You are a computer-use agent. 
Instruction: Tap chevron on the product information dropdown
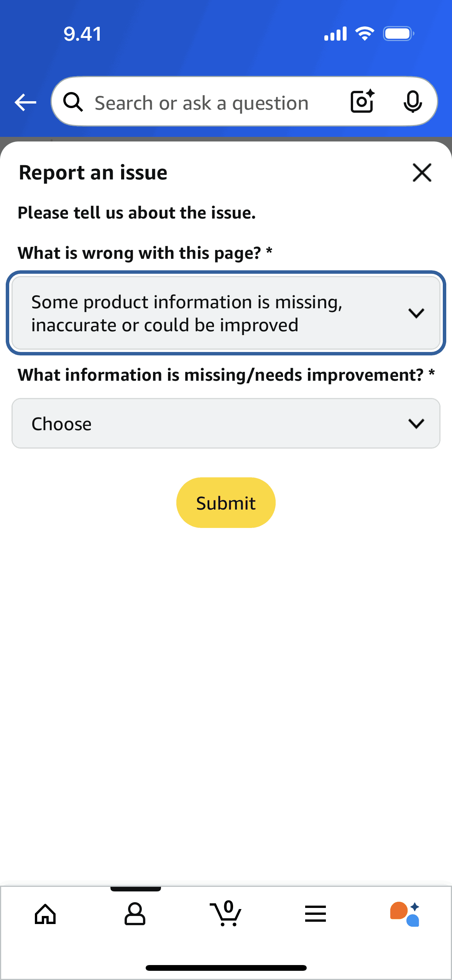416,313
